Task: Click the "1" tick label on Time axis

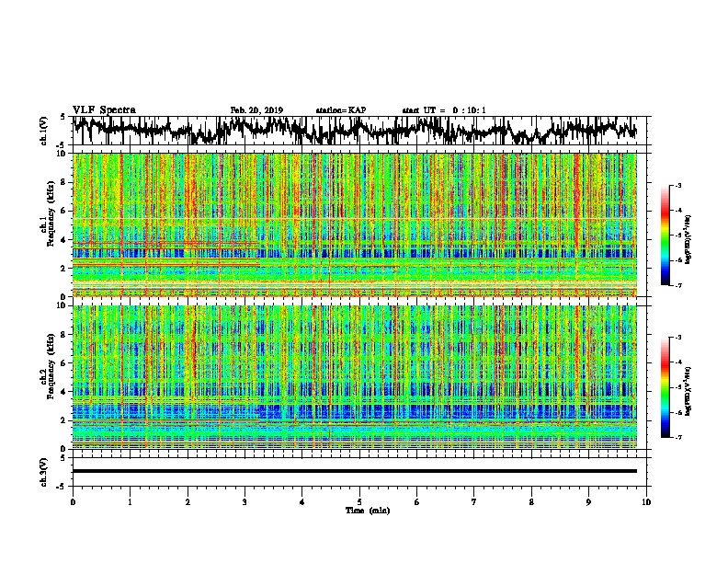Action: point(130,502)
